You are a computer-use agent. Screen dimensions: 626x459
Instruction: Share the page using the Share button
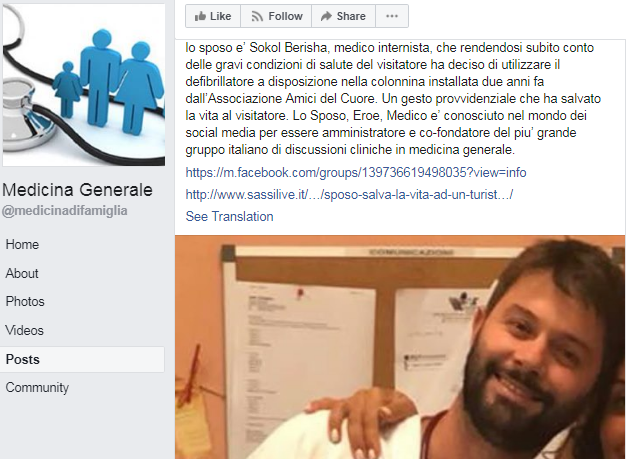pyautogui.click(x=343, y=16)
